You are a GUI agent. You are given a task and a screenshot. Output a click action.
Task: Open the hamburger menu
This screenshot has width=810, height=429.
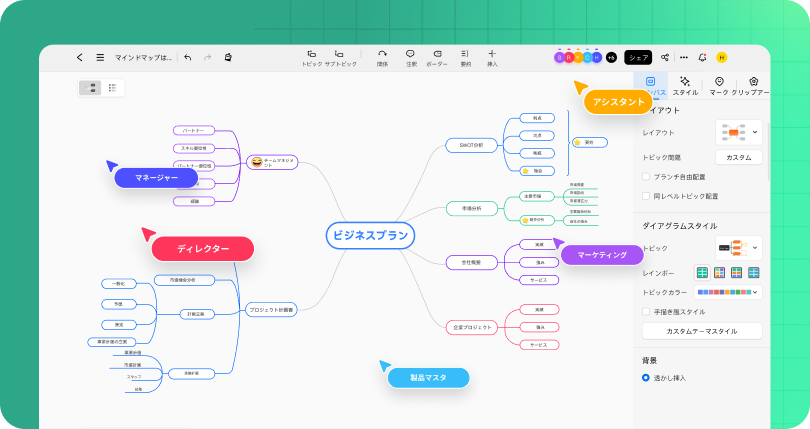pyautogui.click(x=100, y=58)
